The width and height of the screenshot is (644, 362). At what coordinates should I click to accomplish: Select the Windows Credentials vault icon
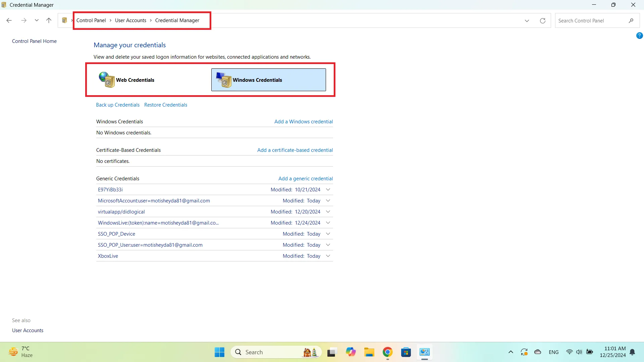[x=224, y=80]
